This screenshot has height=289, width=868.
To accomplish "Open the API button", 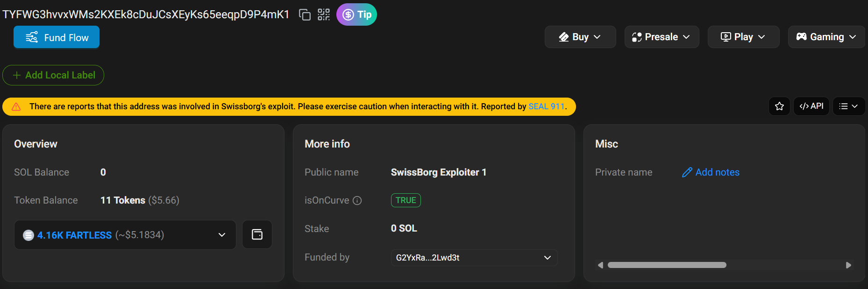I will (811, 106).
